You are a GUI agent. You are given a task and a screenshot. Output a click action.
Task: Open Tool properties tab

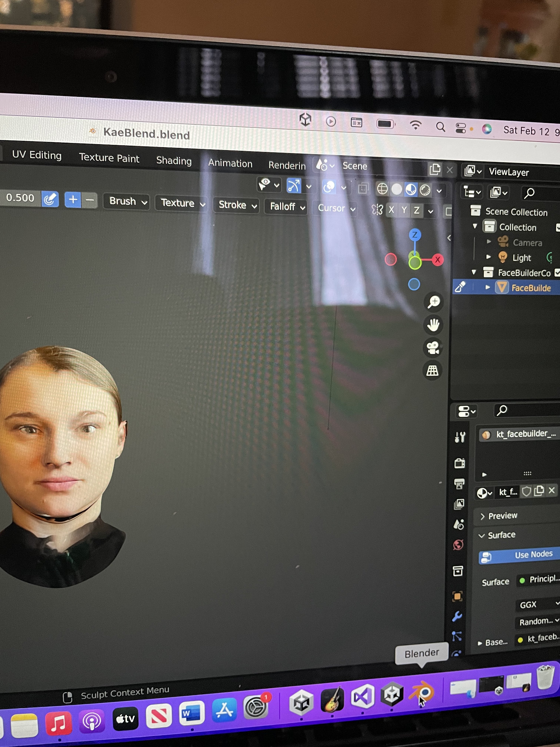[460, 437]
